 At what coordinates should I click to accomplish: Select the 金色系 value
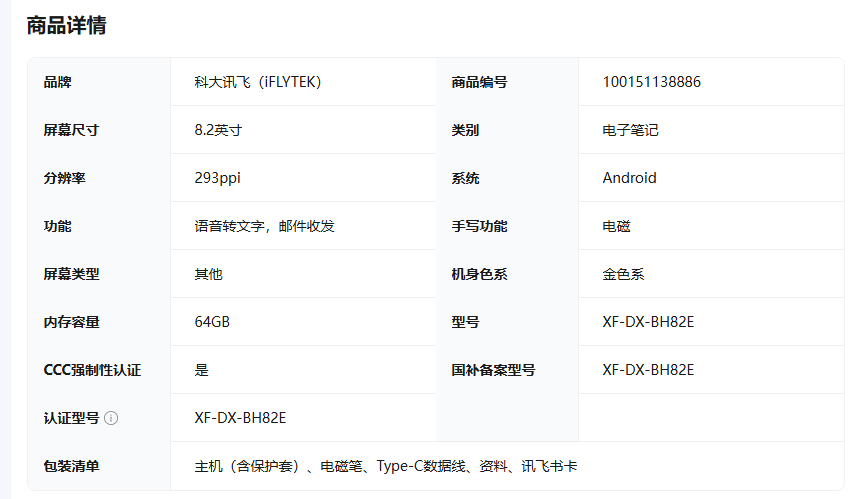pos(623,274)
